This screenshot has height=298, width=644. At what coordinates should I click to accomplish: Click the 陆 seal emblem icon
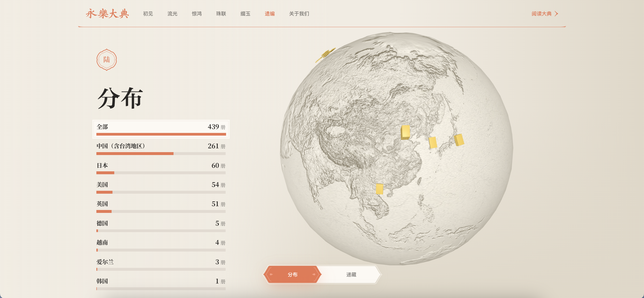tap(107, 59)
